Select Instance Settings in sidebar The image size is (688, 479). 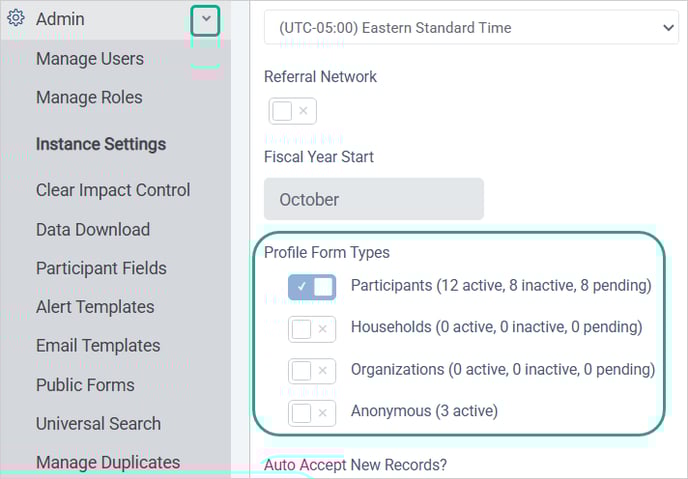click(x=101, y=144)
